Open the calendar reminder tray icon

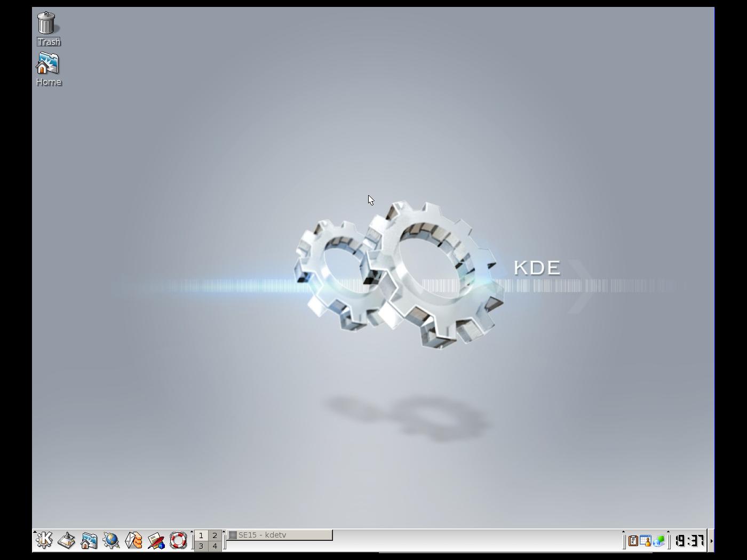[x=646, y=541]
